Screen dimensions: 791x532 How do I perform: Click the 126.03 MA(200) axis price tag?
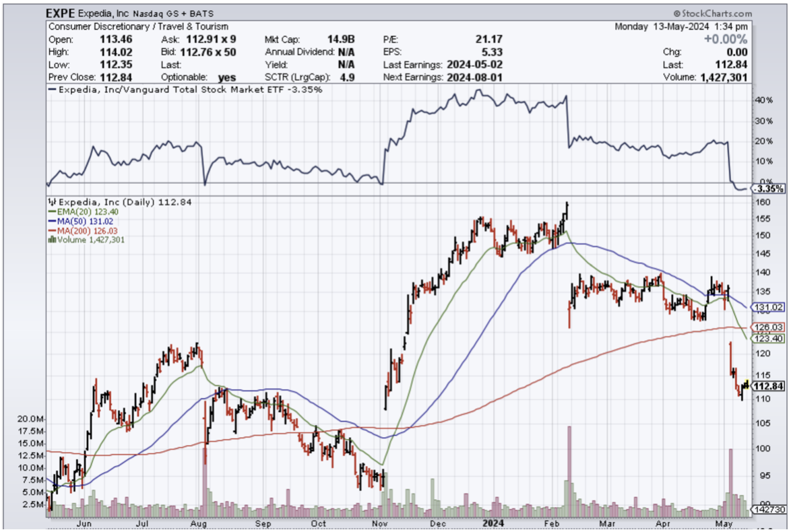(x=769, y=327)
